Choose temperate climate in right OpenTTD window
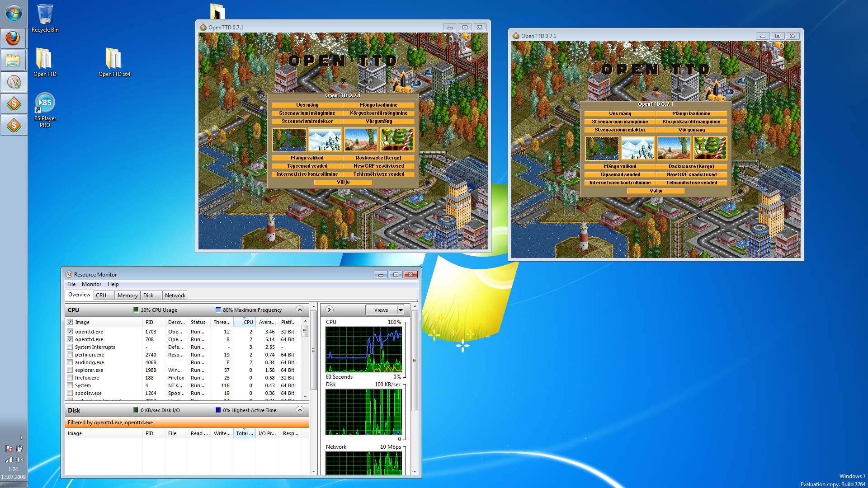Viewport: 868px width, 488px height. [602, 148]
